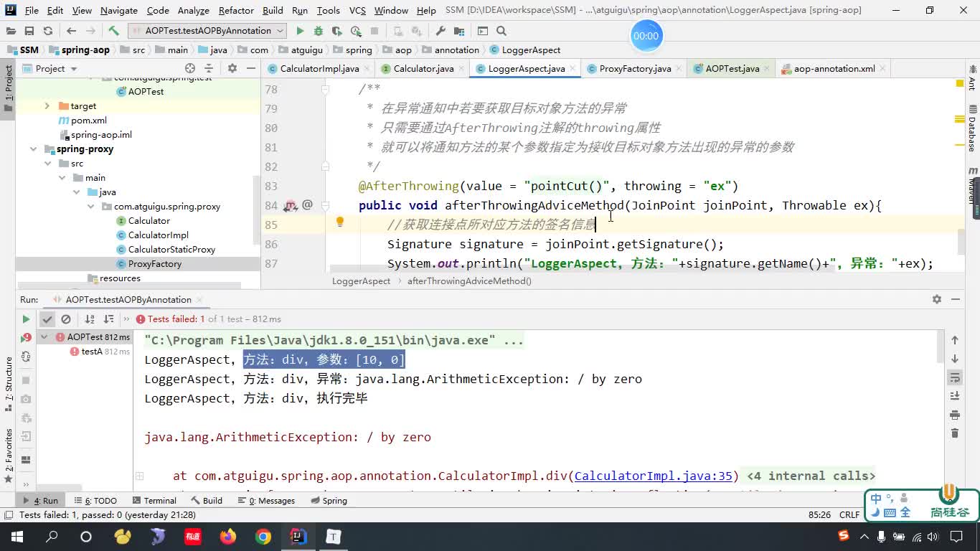This screenshot has width=980, height=551.
Task: Click the console vertical scrollbar
Action: [940, 347]
